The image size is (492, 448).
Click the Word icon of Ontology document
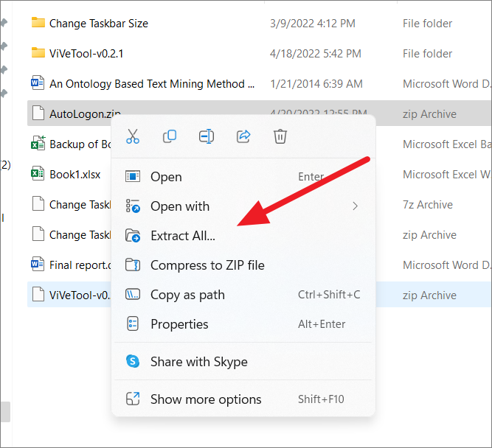pos(38,83)
